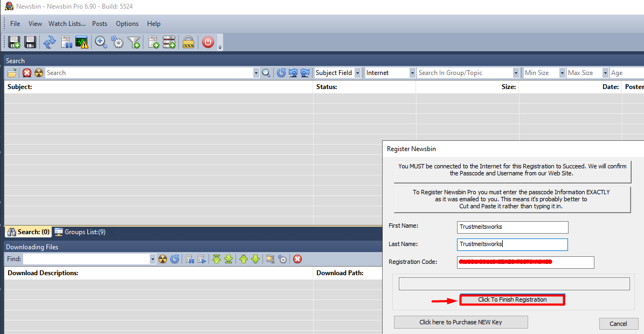Click the blue refresh arrows toolbar icon
Image resolution: width=644 pixels, height=334 pixels.
49,42
